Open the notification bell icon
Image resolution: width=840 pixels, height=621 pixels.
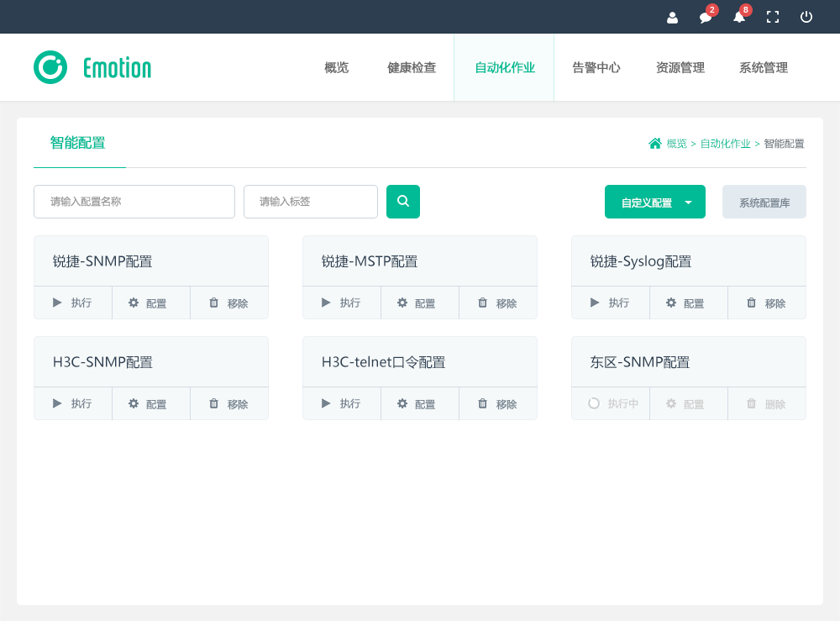coord(739,18)
